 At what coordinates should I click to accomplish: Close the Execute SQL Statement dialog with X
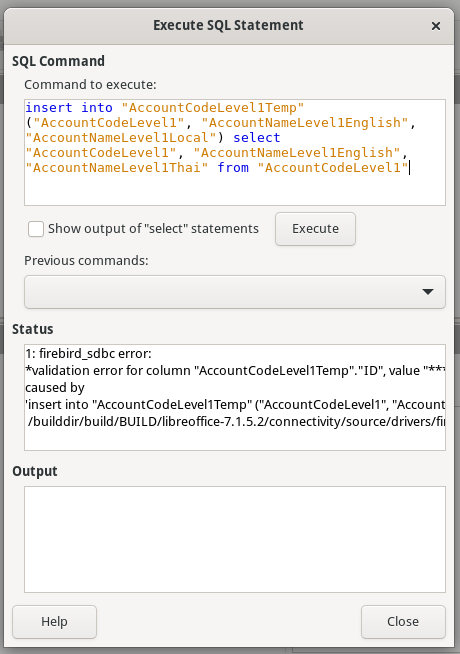(436, 26)
